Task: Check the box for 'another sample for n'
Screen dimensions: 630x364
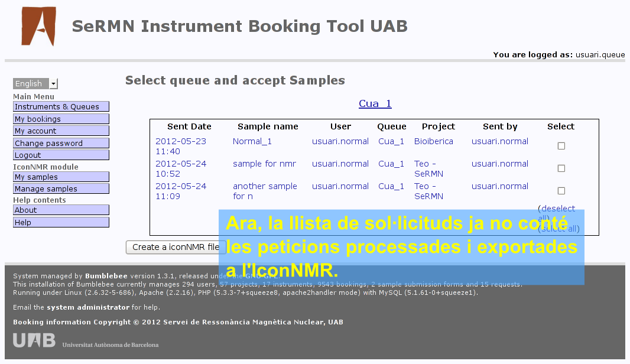Action: coord(561,191)
